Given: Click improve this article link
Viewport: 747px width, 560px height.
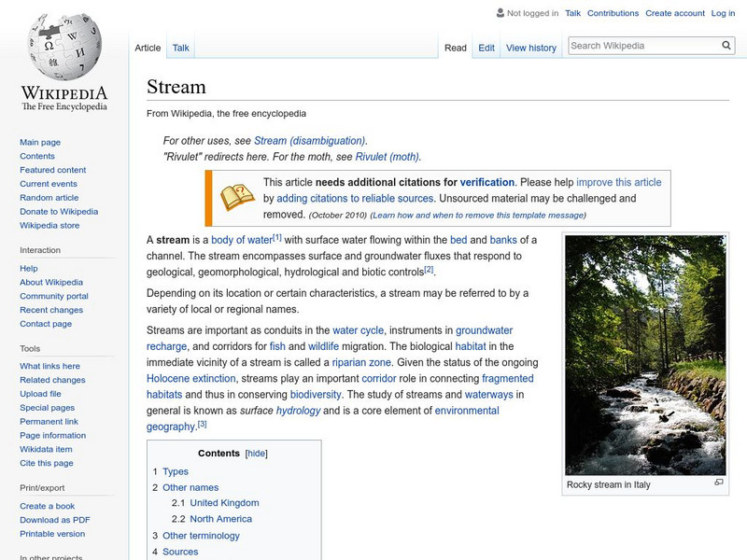Looking at the screenshot, I should coord(619,182).
